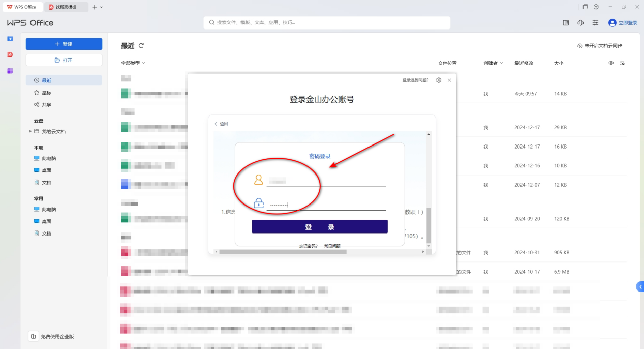Click 返回 back link in login dialog

221,124
